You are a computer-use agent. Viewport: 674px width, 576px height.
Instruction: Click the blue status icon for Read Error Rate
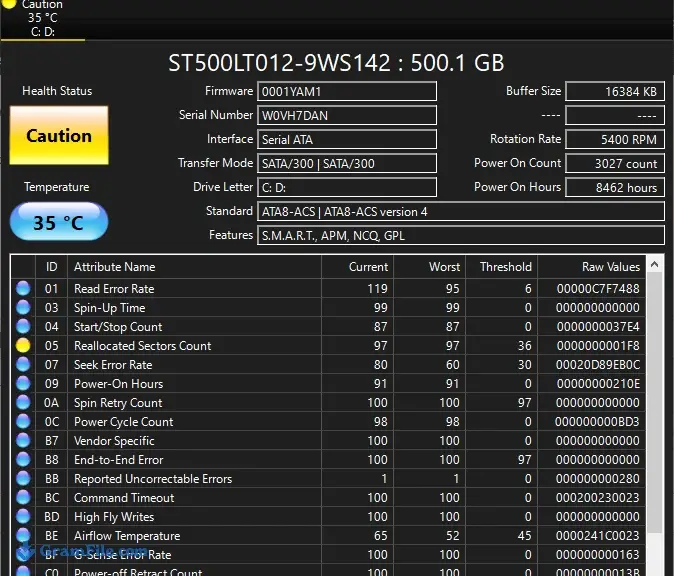click(23, 288)
